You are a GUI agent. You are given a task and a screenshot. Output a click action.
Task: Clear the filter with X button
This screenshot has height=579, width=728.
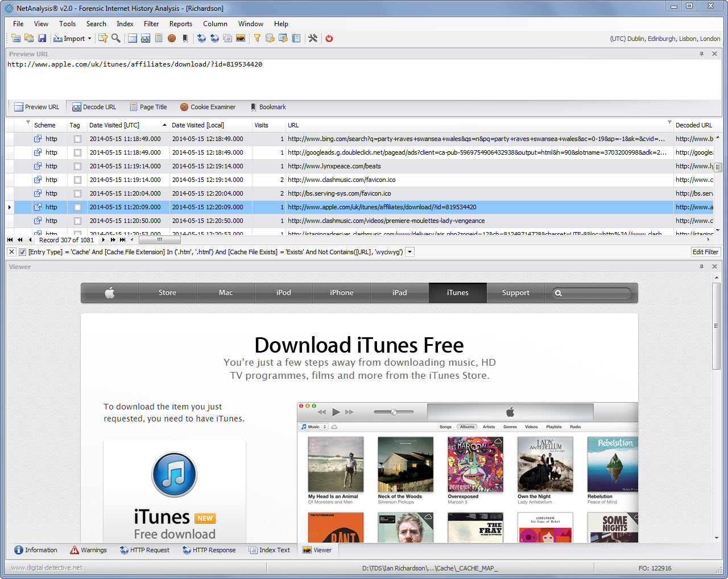[11, 252]
